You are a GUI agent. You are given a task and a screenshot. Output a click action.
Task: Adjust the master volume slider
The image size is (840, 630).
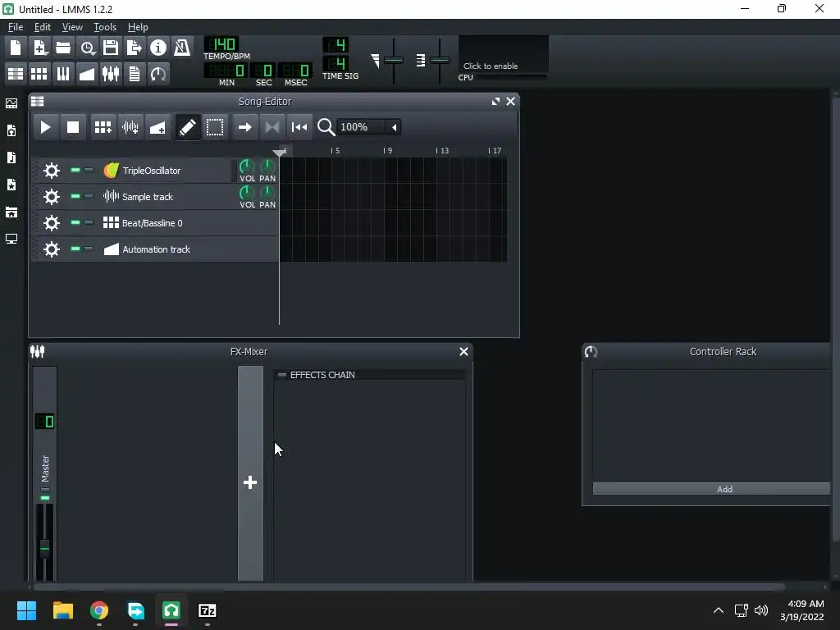[x=394, y=61]
